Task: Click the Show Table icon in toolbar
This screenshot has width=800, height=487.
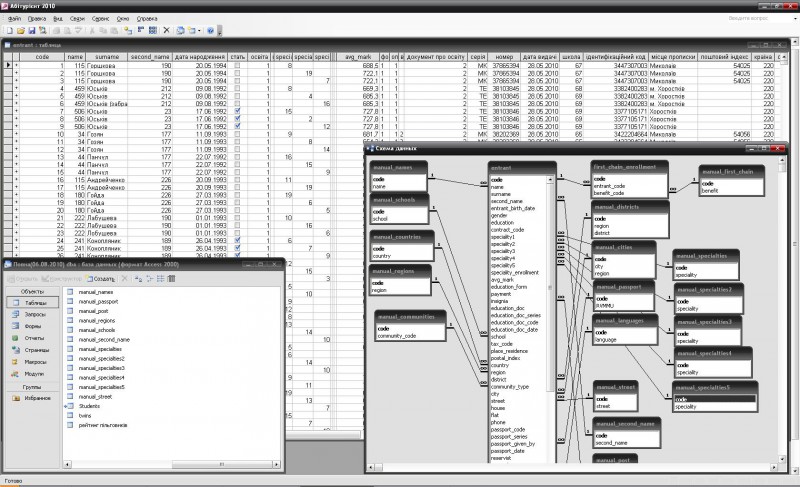Action: coord(128,31)
